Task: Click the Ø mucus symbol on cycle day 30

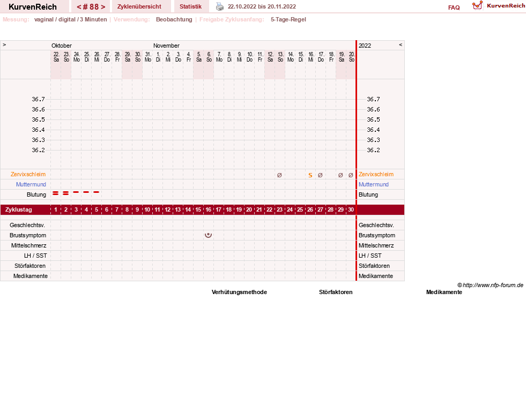Action: (x=351, y=175)
